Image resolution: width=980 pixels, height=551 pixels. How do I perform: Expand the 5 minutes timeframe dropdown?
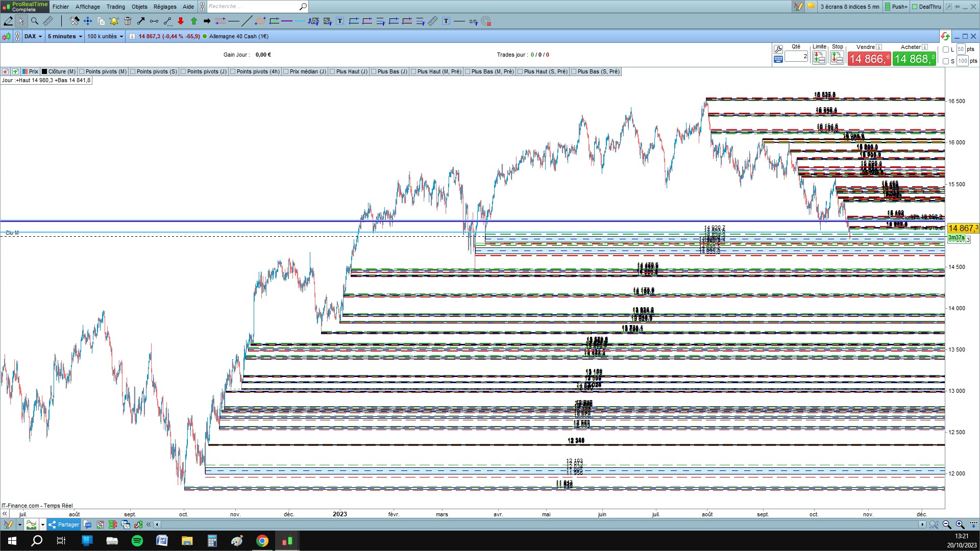click(x=65, y=36)
